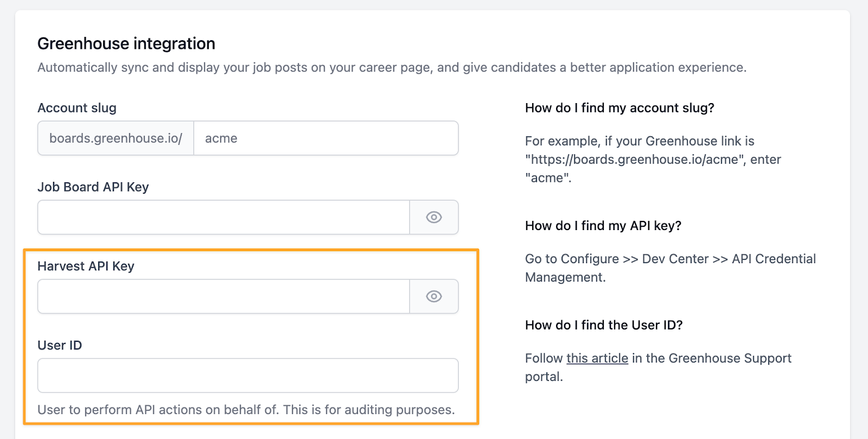Click "How do I find my API key?"
This screenshot has height=439, width=868.
[x=603, y=226]
